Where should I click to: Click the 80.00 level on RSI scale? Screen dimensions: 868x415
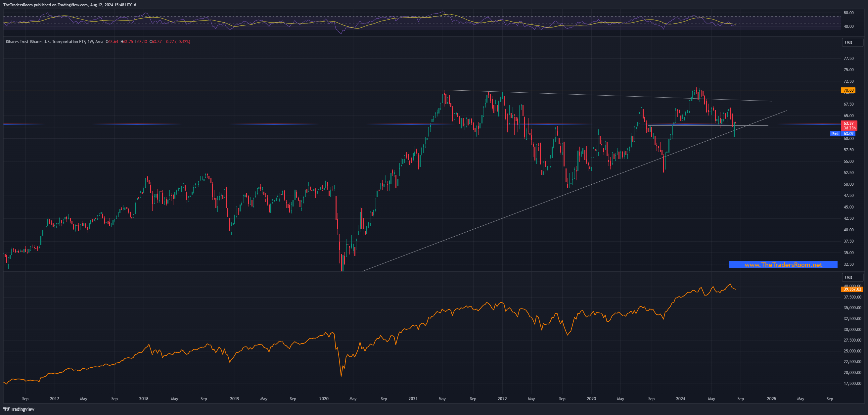click(x=848, y=13)
